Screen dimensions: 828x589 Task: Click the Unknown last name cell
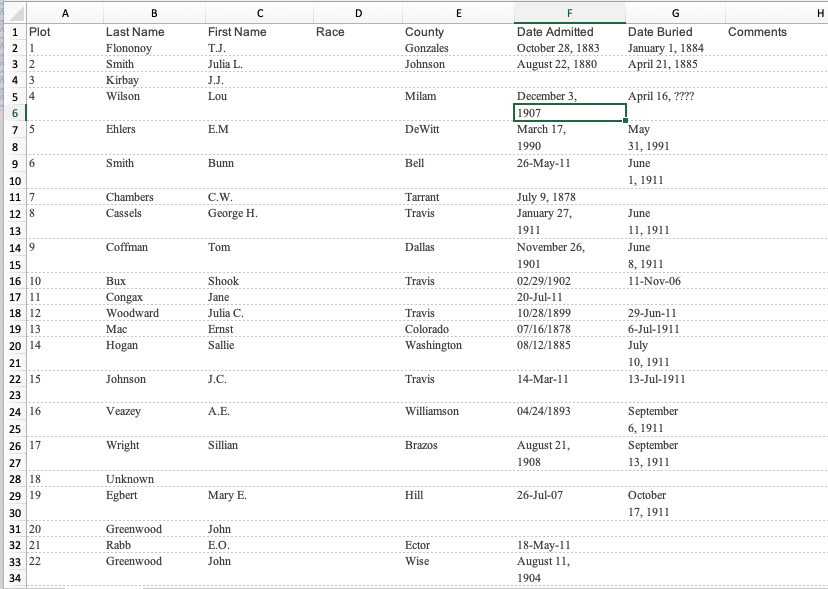tap(154, 479)
